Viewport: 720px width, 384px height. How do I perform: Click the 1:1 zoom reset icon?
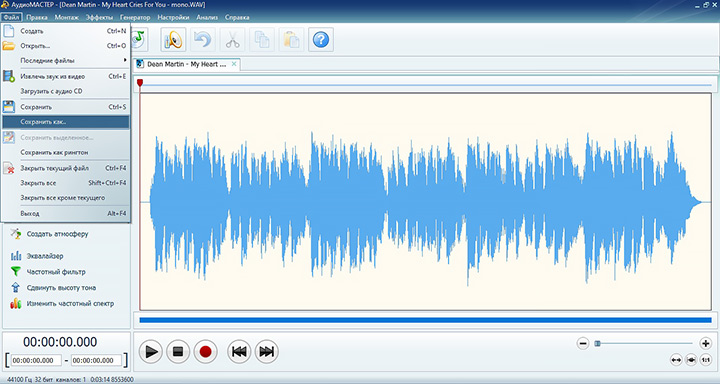(706, 360)
